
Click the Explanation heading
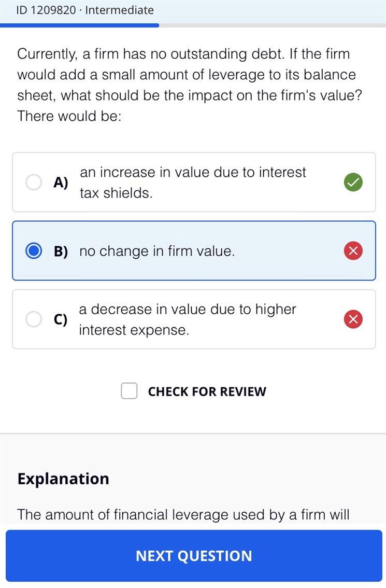coord(63,479)
